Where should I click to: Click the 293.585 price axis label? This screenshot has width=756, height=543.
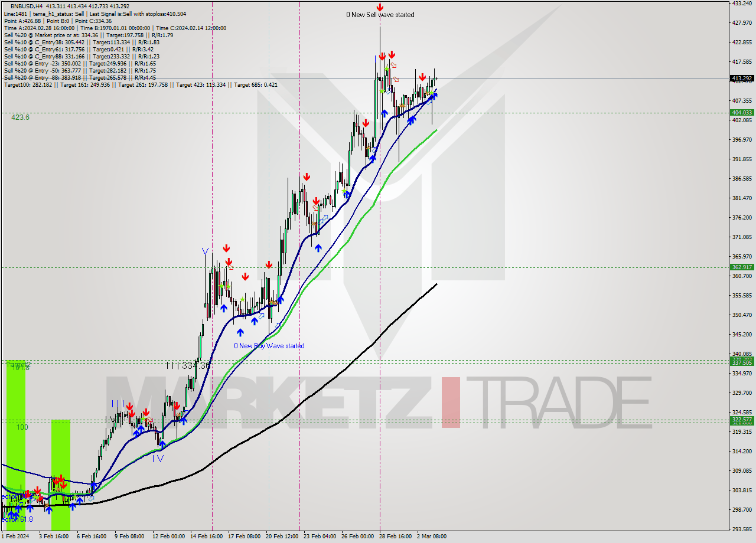click(742, 529)
